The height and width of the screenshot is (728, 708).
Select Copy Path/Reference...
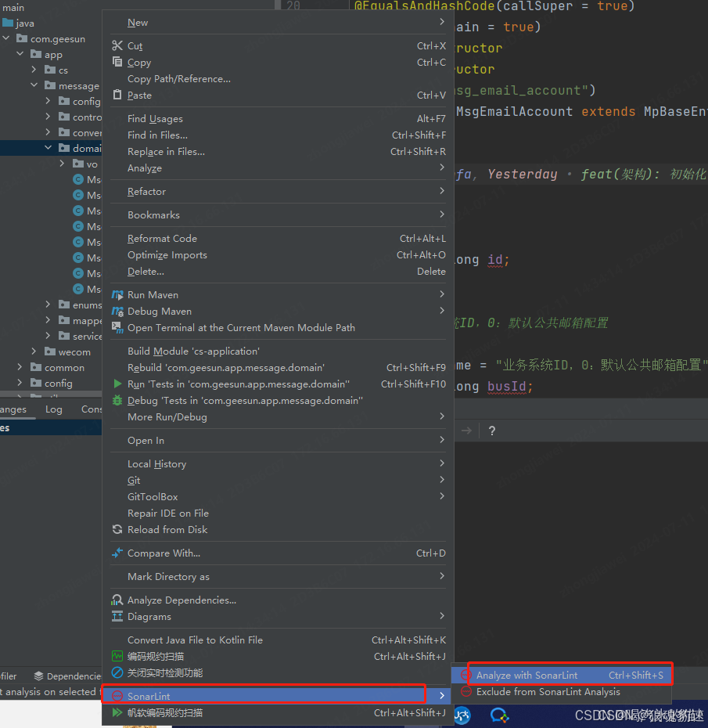(x=278, y=78)
